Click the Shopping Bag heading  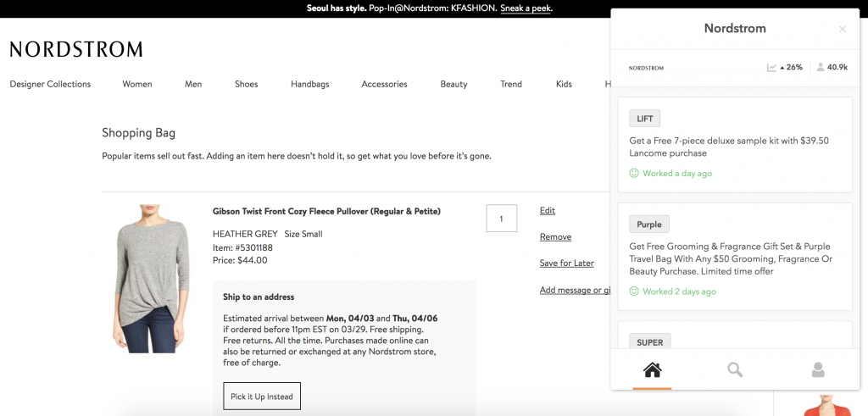(138, 133)
